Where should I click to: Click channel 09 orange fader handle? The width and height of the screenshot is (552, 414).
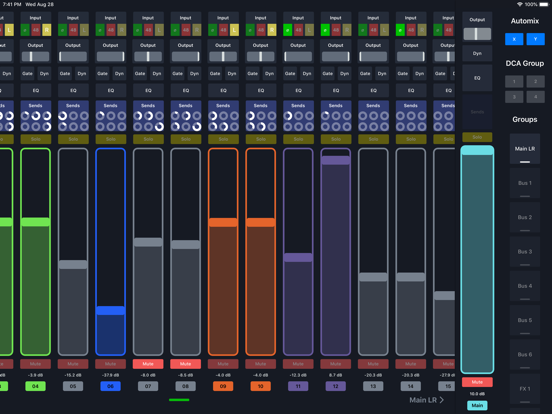pyautogui.click(x=223, y=222)
